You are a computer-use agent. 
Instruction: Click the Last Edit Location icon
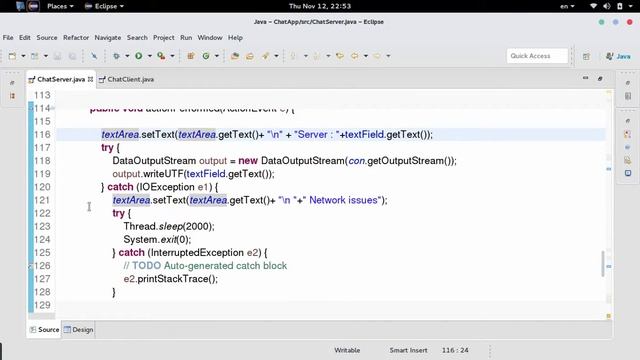(340, 56)
